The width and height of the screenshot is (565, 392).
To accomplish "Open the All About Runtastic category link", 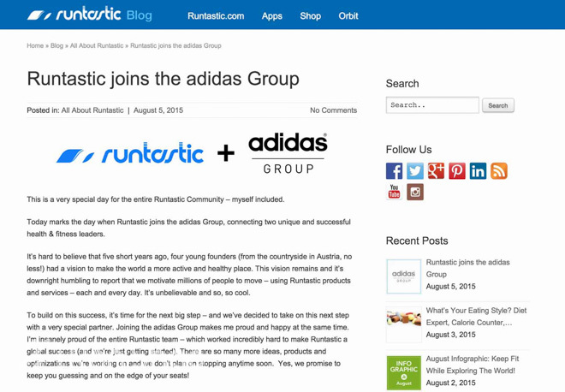I will point(92,110).
